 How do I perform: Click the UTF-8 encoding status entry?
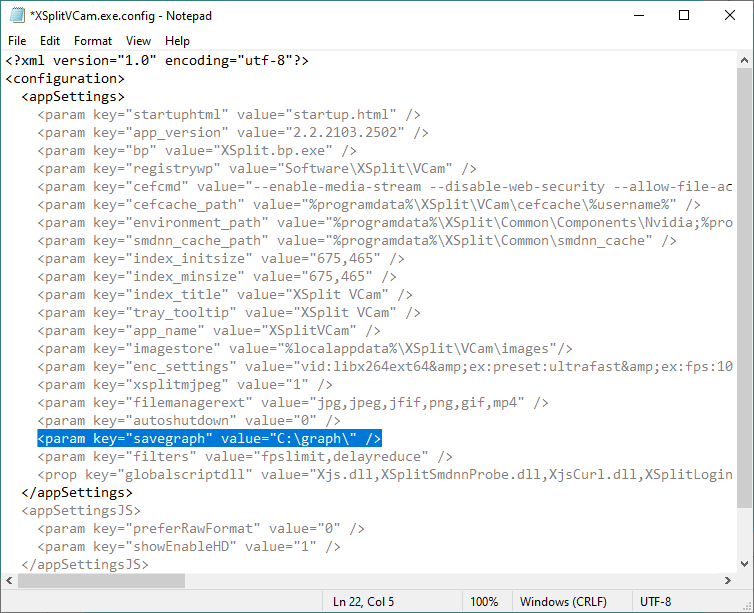pyautogui.click(x=655, y=602)
